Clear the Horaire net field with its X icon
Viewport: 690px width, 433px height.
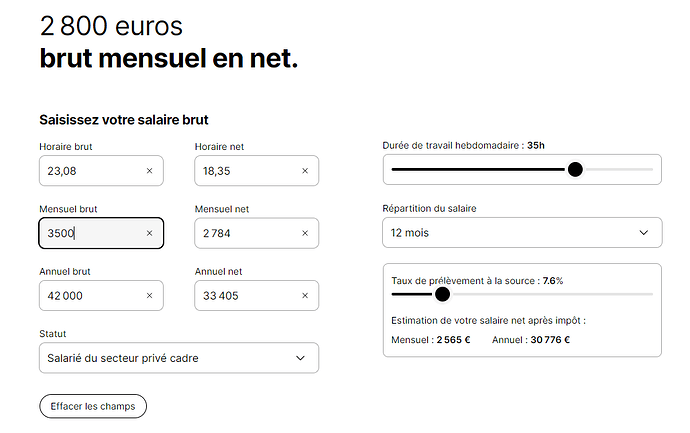pos(305,171)
